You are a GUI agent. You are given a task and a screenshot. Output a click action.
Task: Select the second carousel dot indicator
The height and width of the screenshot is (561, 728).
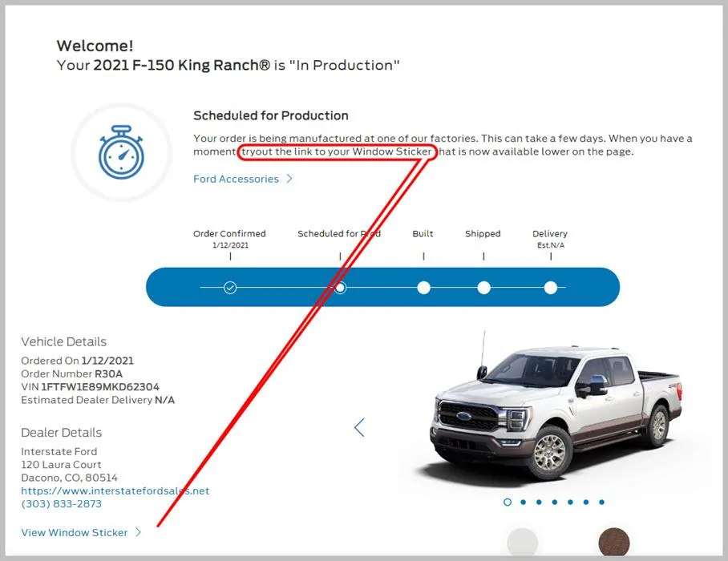point(523,502)
